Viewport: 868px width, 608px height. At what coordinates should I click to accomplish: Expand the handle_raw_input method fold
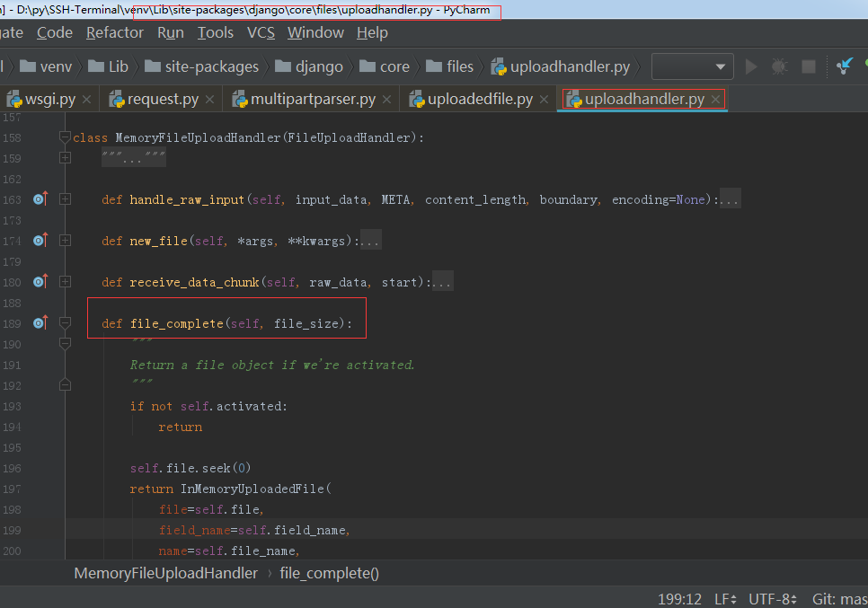65,199
